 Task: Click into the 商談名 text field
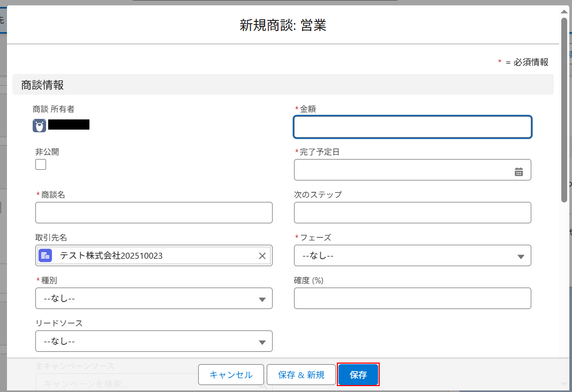coord(154,213)
